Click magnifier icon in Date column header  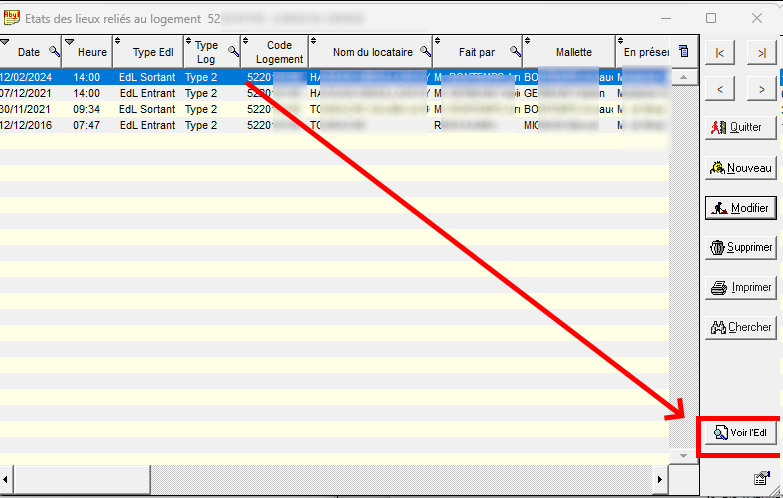[x=54, y=52]
